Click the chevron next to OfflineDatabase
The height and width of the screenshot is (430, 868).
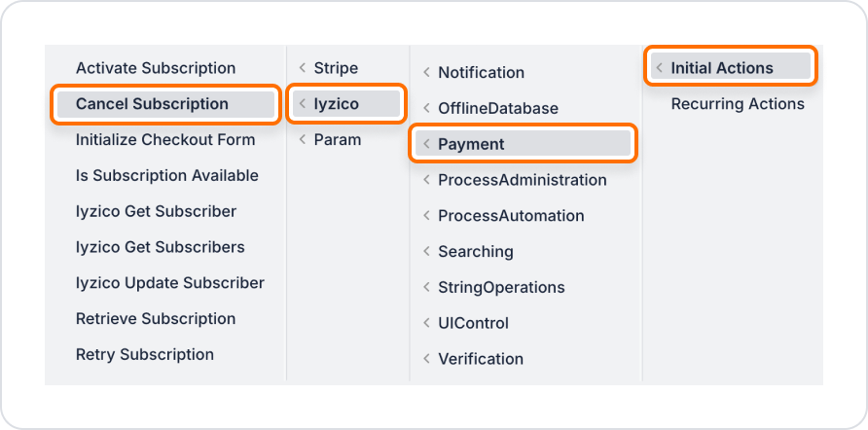coord(426,108)
